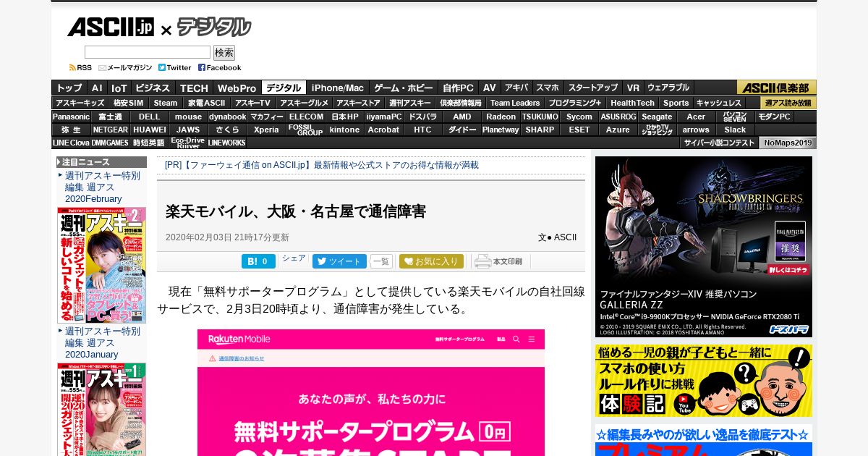Image resolution: width=868 pixels, height=456 pixels.
Task: Focus the site search text box
Action: pyautogui.click(x=148, y=52)
